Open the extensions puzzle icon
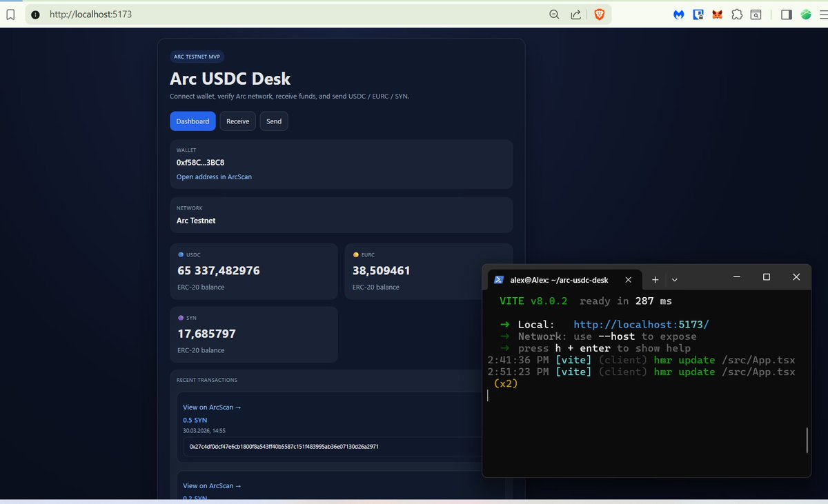The image size is (828, 504). (x=737, y=14)
